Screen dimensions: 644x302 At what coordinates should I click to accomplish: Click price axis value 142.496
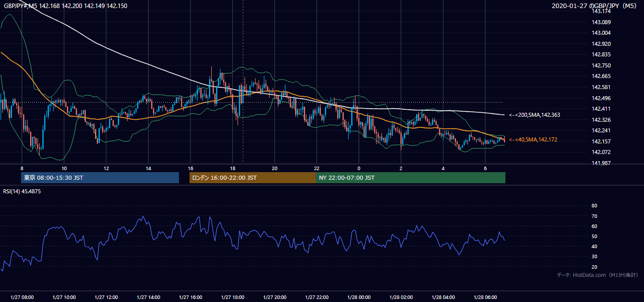(x=602, y=98)
